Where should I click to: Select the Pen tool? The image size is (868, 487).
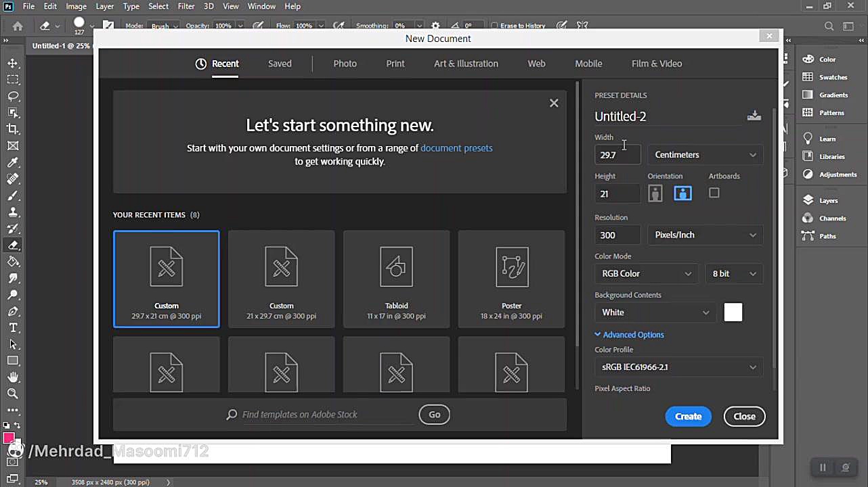(13, 311)
